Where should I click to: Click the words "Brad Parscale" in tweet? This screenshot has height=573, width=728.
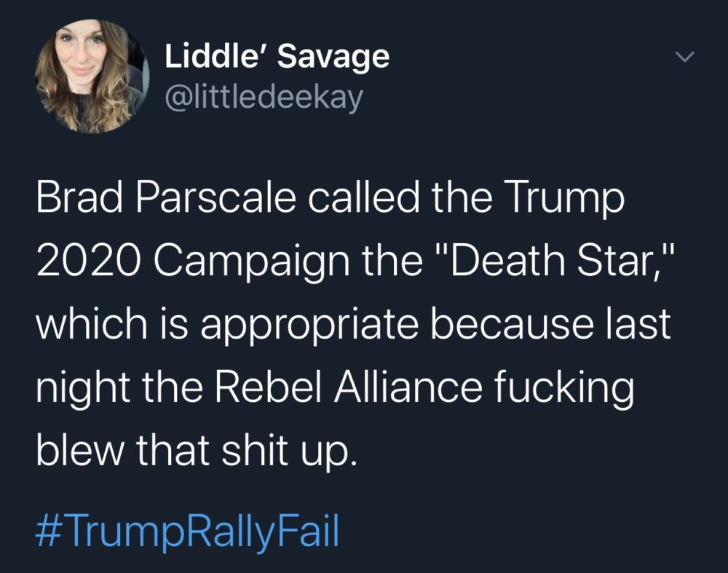[x=149, y=199]
